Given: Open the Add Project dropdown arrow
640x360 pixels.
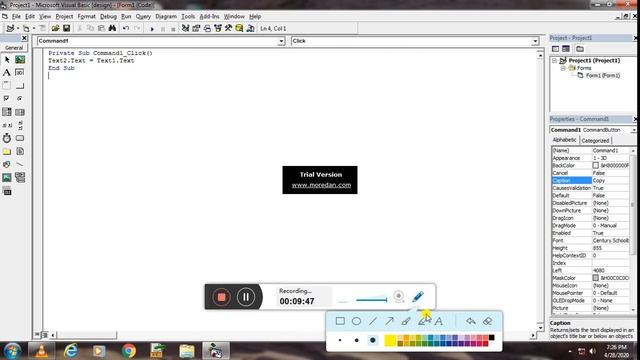Looking at the screenshot, I should (18, 28).
